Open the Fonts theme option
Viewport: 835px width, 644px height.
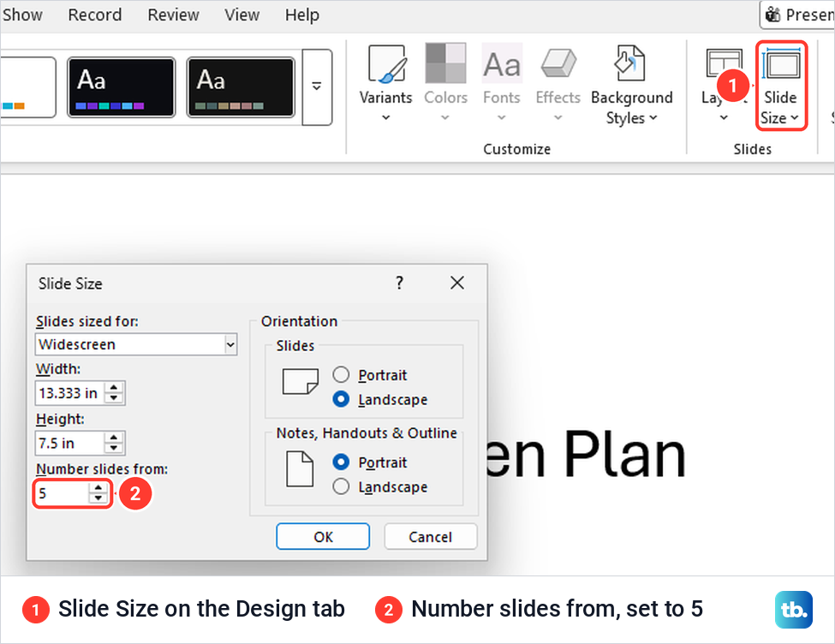pos(502,83)
